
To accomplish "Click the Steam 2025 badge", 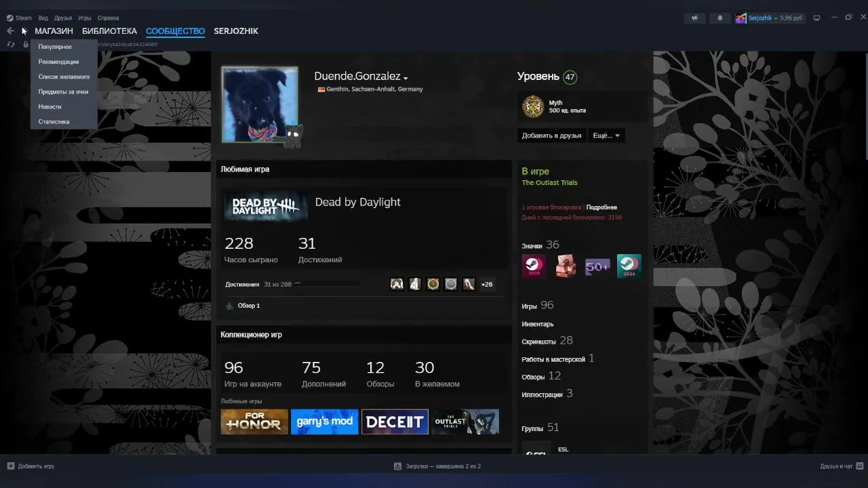I will click(x=534, y=266).
